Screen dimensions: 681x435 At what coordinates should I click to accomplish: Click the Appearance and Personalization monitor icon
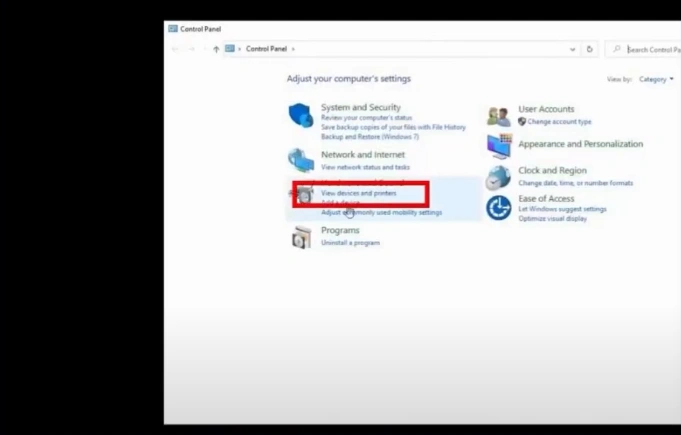(x=498, y=146)
